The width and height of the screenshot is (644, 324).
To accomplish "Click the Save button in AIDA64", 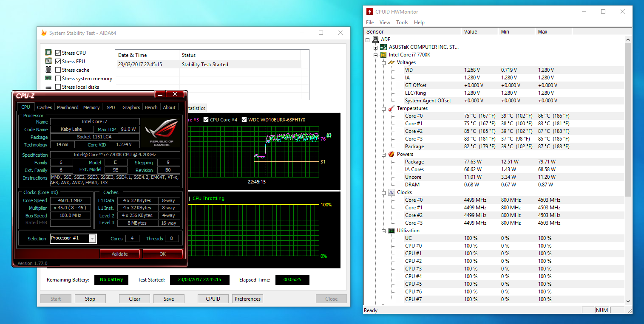I will (169, 299).
